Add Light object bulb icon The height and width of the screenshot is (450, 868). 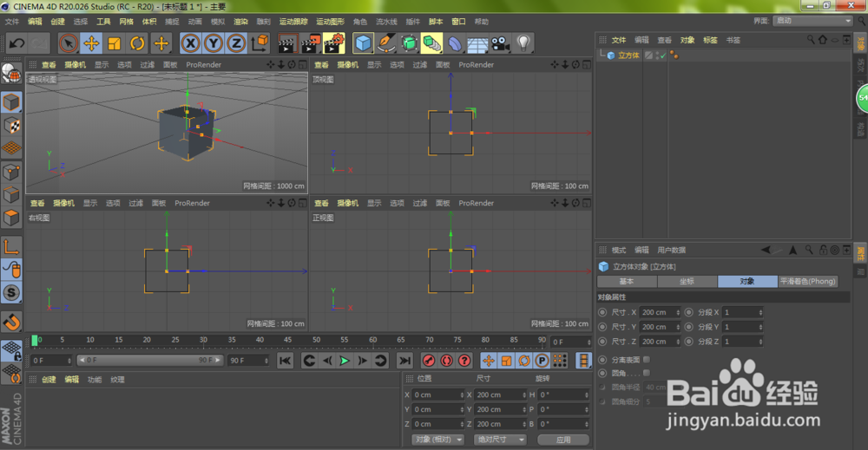pos(523,43)
